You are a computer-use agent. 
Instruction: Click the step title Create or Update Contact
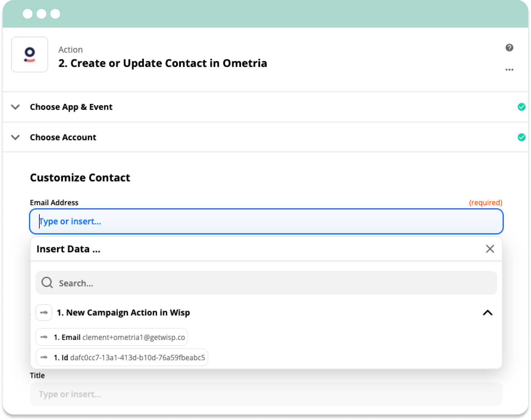coord(163,63)
